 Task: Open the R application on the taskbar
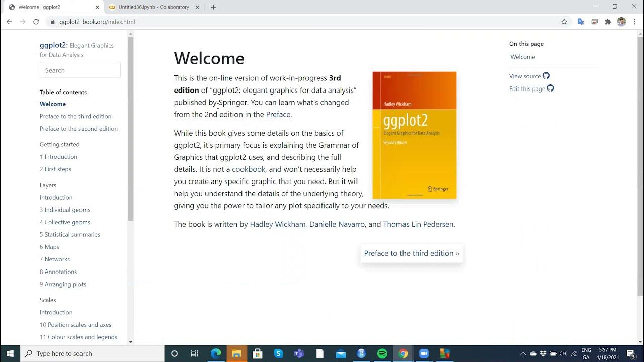tap(361, 353)
